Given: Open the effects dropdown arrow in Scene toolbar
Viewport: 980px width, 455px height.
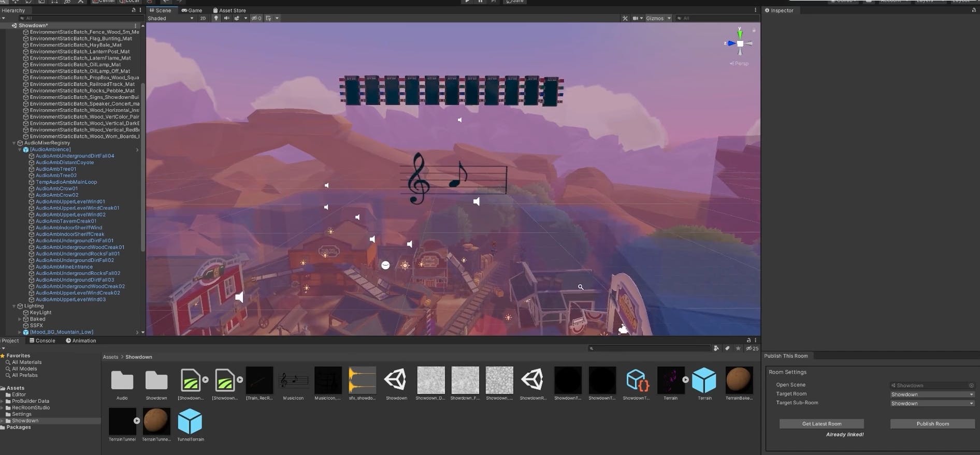Looking at the screenshot, I should tap(246, 18).
